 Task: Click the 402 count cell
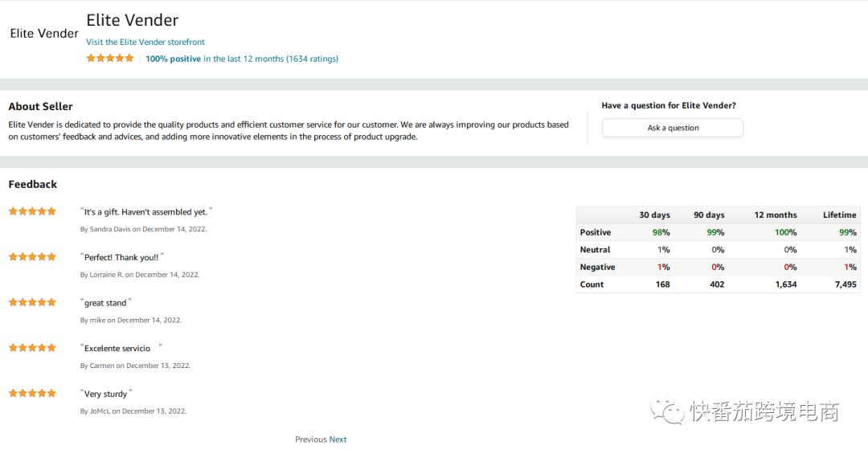tap(717, 284)
